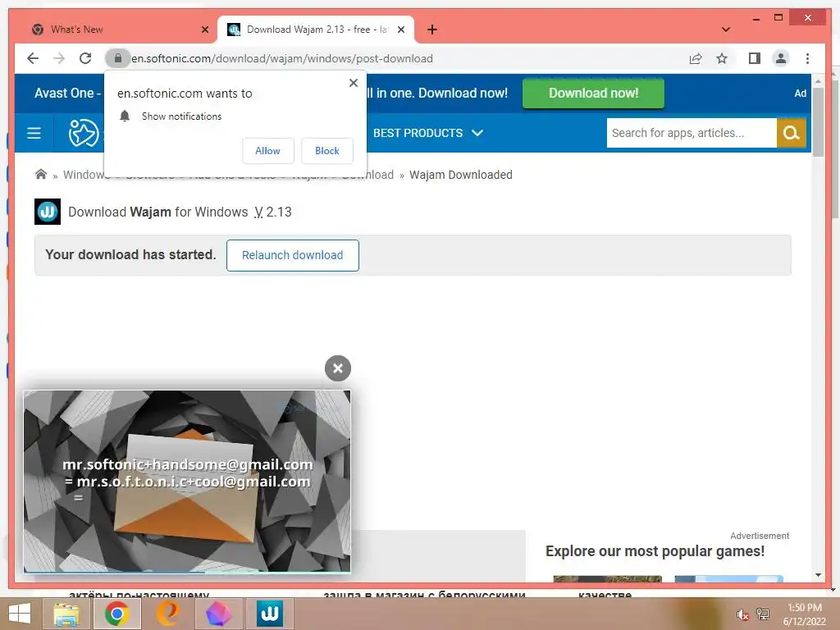
Task: Close the Download Wajam tab
Action: 400,30
